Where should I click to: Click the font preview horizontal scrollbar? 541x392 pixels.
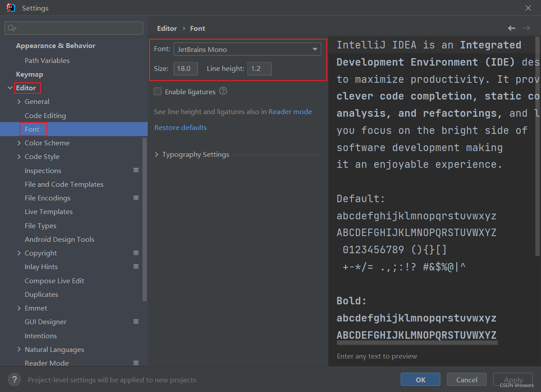417,342
